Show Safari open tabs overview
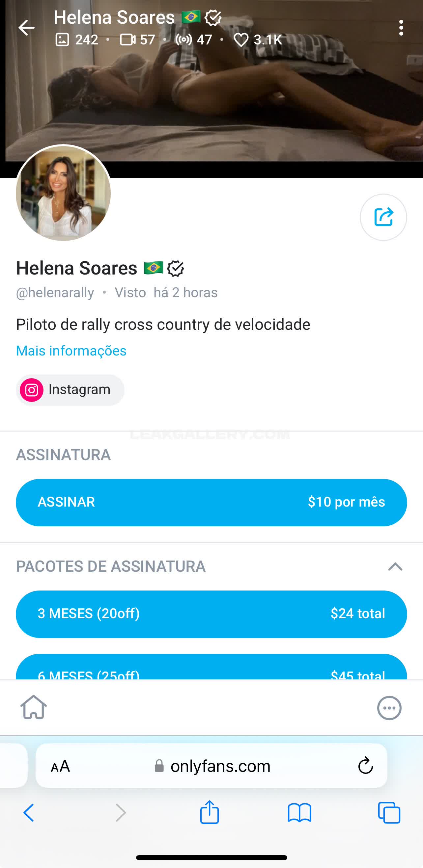The image size is (423, 868). coord(389,812)
